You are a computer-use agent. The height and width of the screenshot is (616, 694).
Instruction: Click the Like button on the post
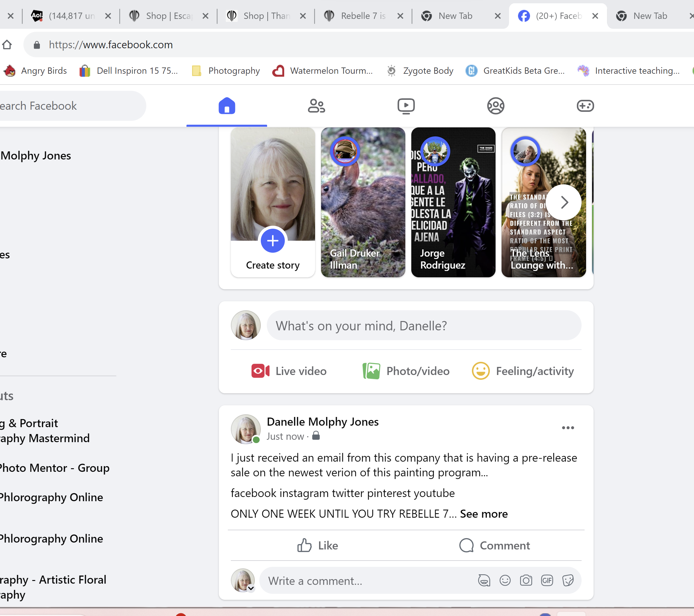pos(317,545)
